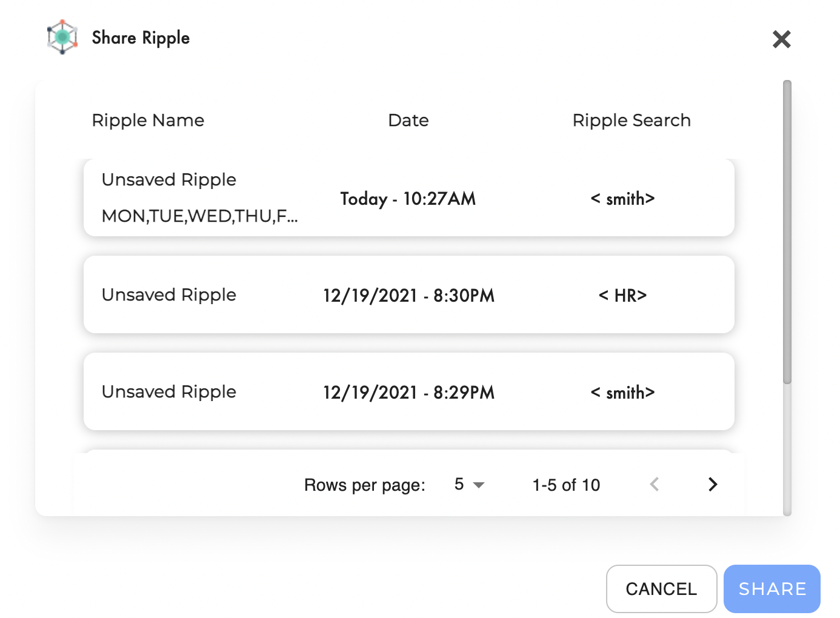Viewport: 840px width, 618px height.
Task: Click the Rows per page label
Action: point(365,485)
